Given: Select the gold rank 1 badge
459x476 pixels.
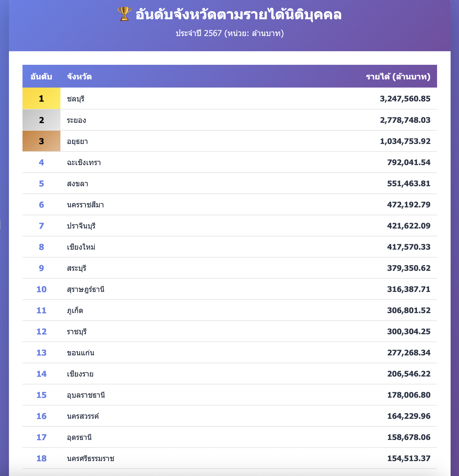Looking at the screenshot, I should [41, 98].
